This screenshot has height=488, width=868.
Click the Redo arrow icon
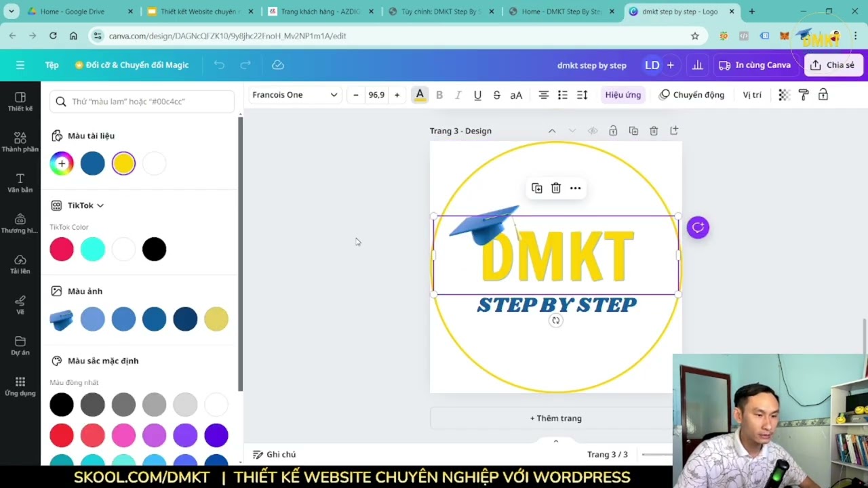(x=245, y=65)
